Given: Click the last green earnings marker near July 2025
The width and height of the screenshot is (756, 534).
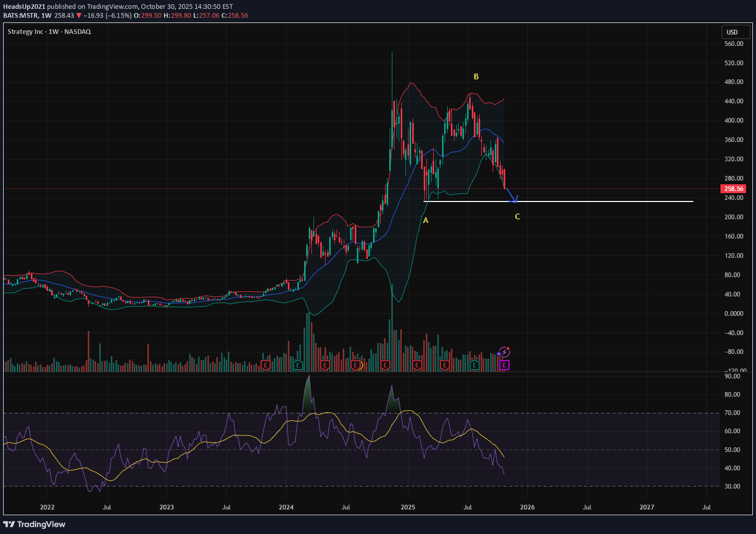Looking at the screenshot, I should (474, 365).
